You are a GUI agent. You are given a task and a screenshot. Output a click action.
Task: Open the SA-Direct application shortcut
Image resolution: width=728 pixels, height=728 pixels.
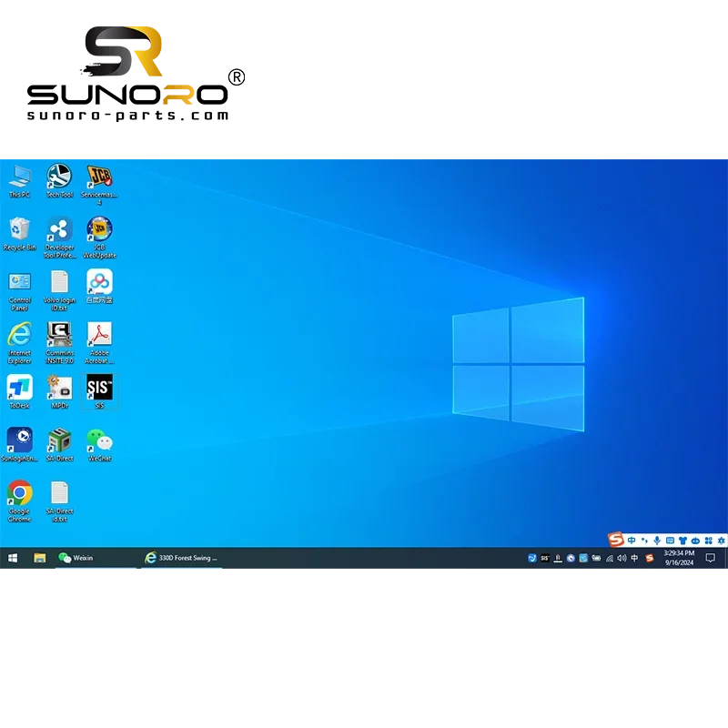point(59,445)
